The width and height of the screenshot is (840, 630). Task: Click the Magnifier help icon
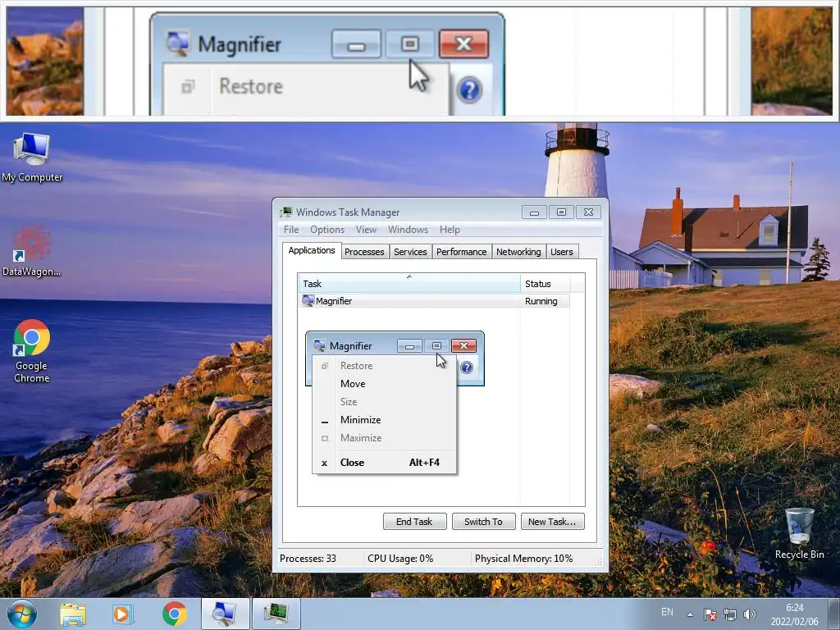coord(467,367)
